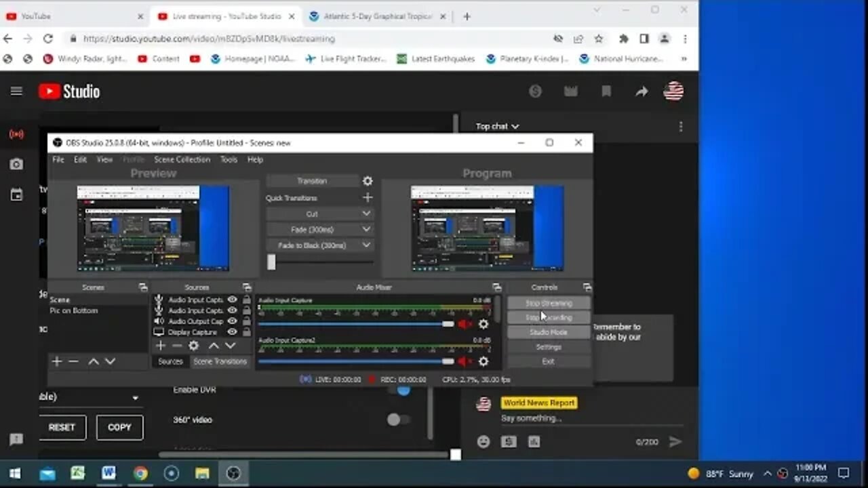This screenshot has height=488, width=868.
Task: Pop out the Audio Mixer dock
Action: click(x=497, y=287)
